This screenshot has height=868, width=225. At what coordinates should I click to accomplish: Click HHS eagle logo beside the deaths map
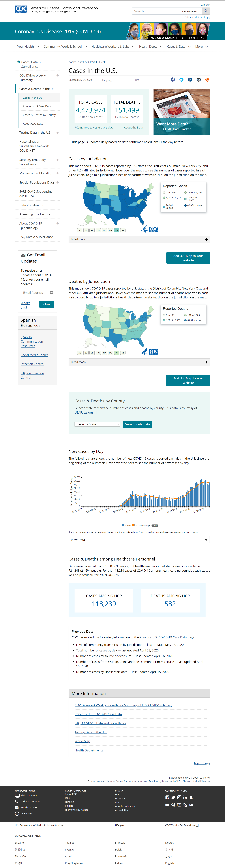[x=144, y=352]
